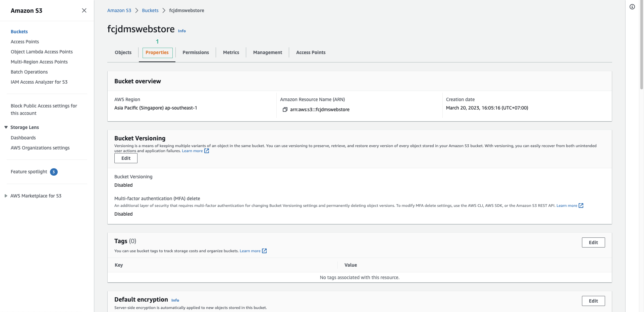Open external link icon beside Tags Learn more
This screenshot has width=644, height=312.
[264, 251]
